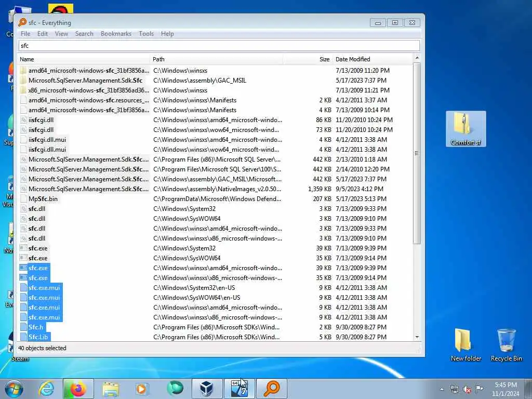Sort results by the Path column header
532x399 pixels.
pos(217,59)
